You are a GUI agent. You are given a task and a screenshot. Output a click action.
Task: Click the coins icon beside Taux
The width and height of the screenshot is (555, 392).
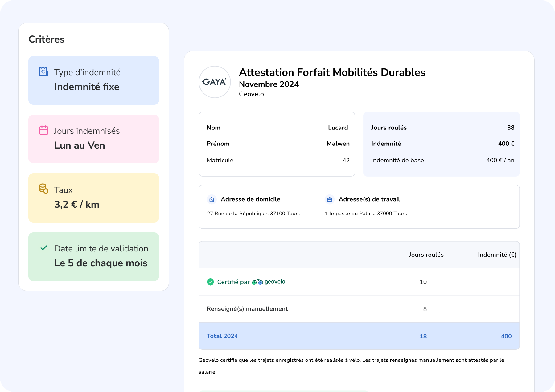[44, 189]
